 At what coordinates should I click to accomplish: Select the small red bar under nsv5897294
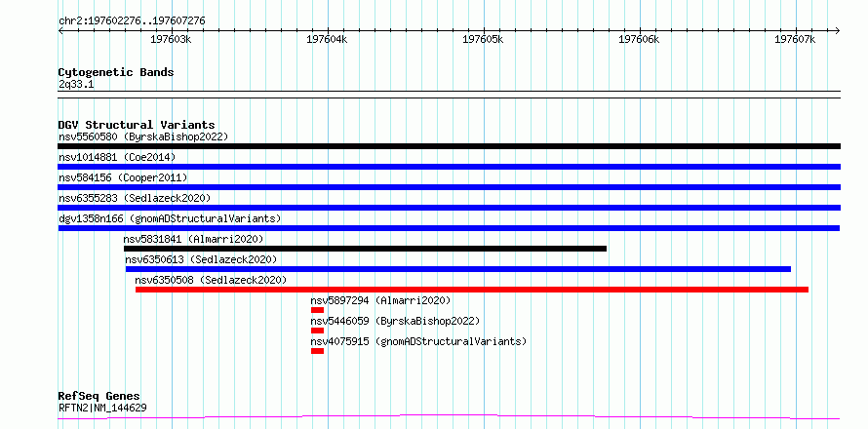(x=317, y=310)
